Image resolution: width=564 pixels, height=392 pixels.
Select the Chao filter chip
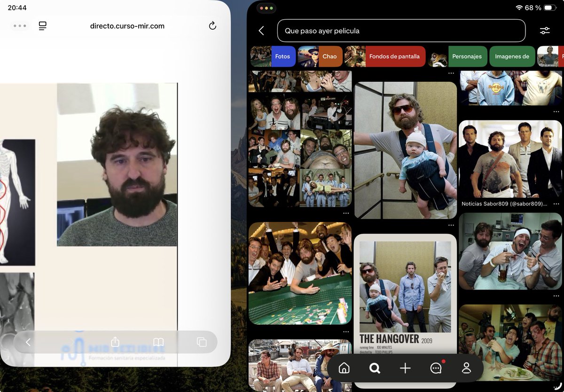click(x=320, y=56)
